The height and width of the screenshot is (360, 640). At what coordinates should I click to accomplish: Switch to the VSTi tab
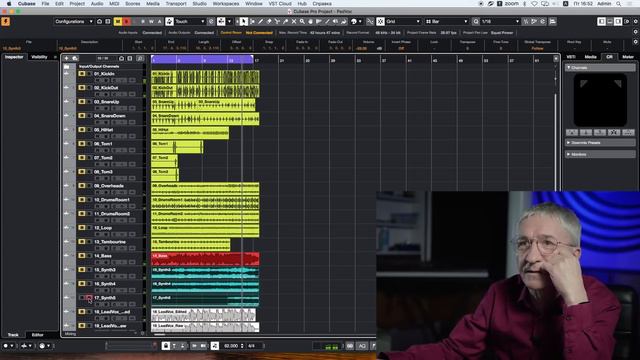tap(571, 57)
